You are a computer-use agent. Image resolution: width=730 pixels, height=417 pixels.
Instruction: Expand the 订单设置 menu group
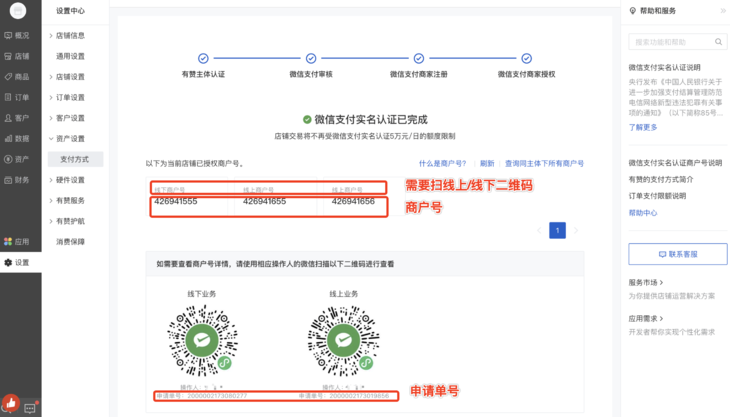pyautogui.click(x=68, y=97)
